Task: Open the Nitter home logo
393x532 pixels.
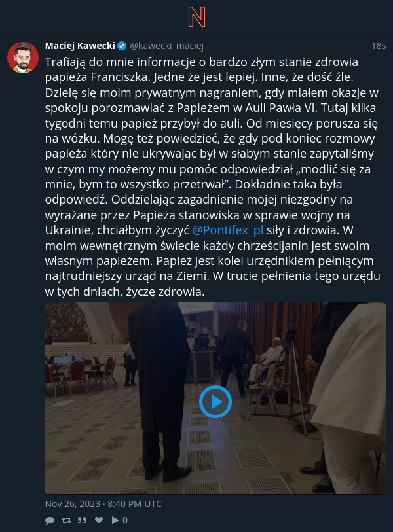Action: point(196,17)
